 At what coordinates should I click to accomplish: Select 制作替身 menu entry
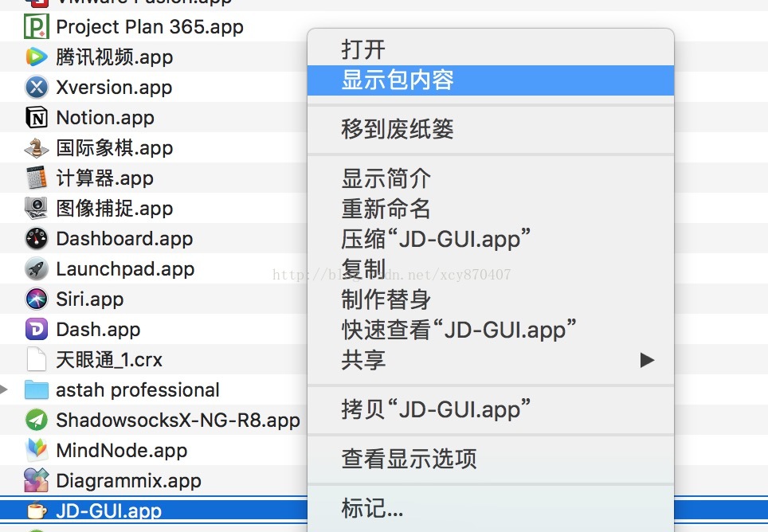click(490, 299)
